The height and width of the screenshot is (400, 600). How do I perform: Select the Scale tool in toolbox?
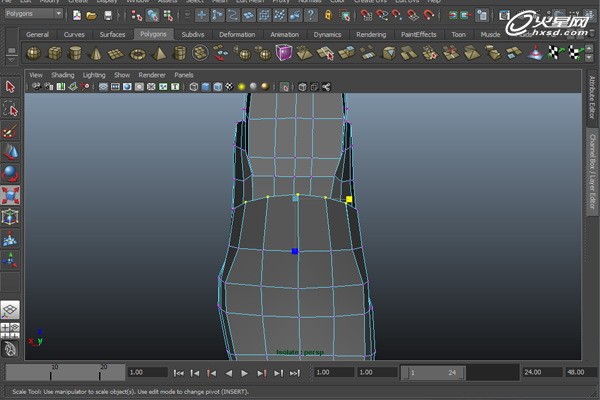coord(10,195)
